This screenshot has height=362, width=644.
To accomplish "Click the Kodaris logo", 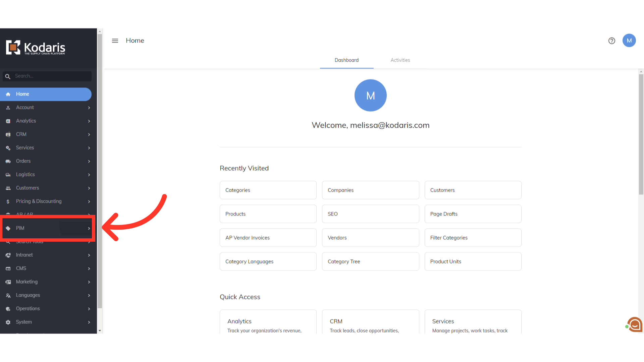I will click(x=36, y=48).
